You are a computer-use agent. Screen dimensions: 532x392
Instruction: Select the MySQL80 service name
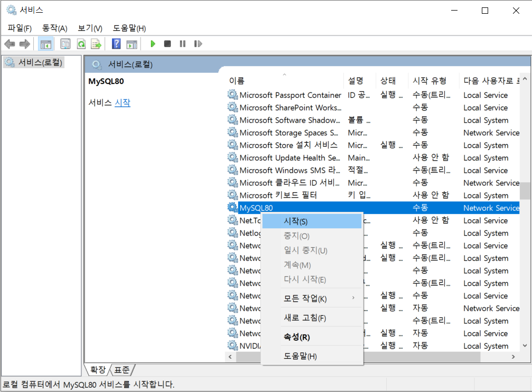(x=256, y=208)
